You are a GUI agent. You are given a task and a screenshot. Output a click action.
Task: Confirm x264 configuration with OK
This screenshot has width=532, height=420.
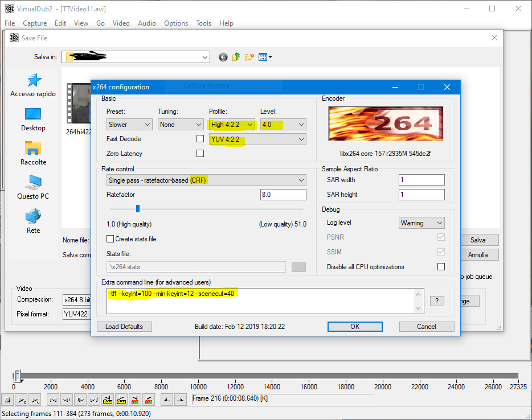pos(354,327)
